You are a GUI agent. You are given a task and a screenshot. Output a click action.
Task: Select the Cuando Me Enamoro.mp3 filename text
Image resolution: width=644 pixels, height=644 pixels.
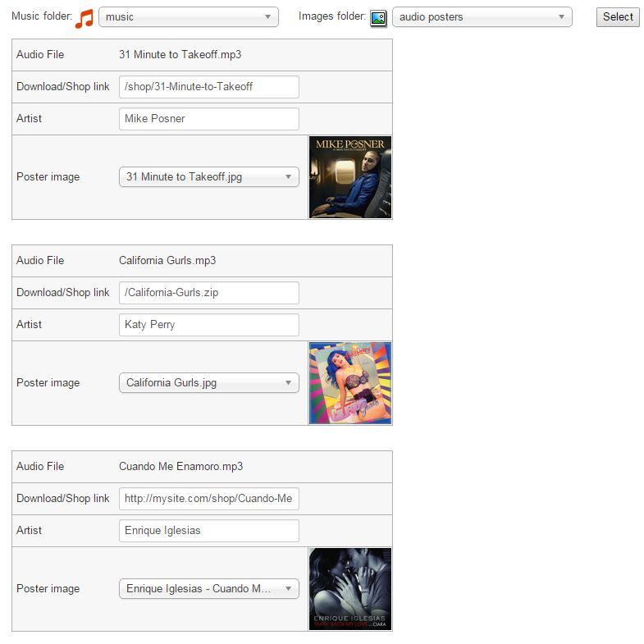pyautogui.click(x=180, y=467)
